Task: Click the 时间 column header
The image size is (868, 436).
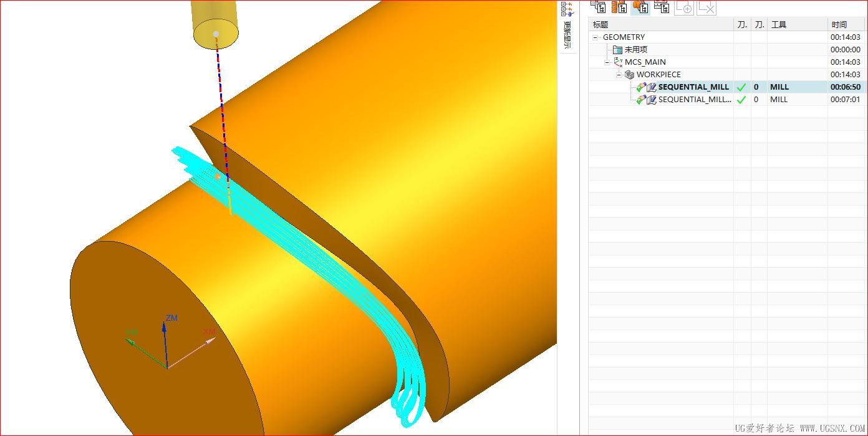Action: (x=847, y=25)
